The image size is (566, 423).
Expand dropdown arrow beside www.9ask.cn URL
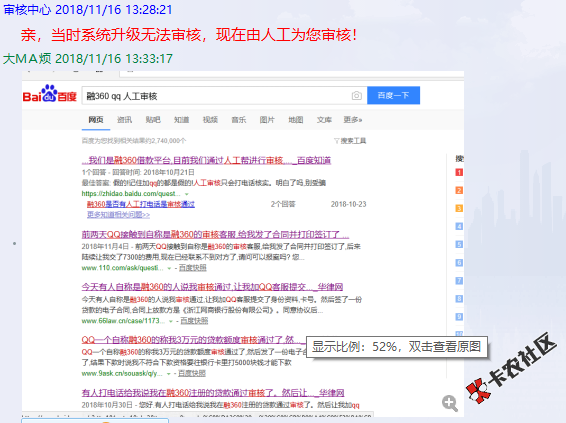coord(169,374)
